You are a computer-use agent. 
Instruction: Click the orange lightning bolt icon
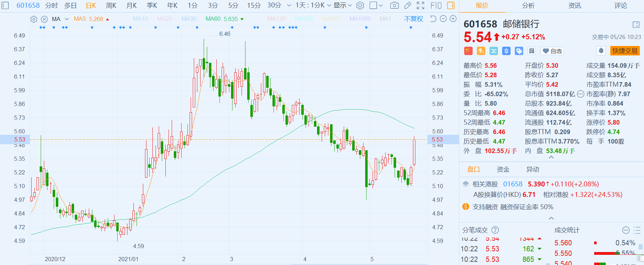(x=481, y=51)
